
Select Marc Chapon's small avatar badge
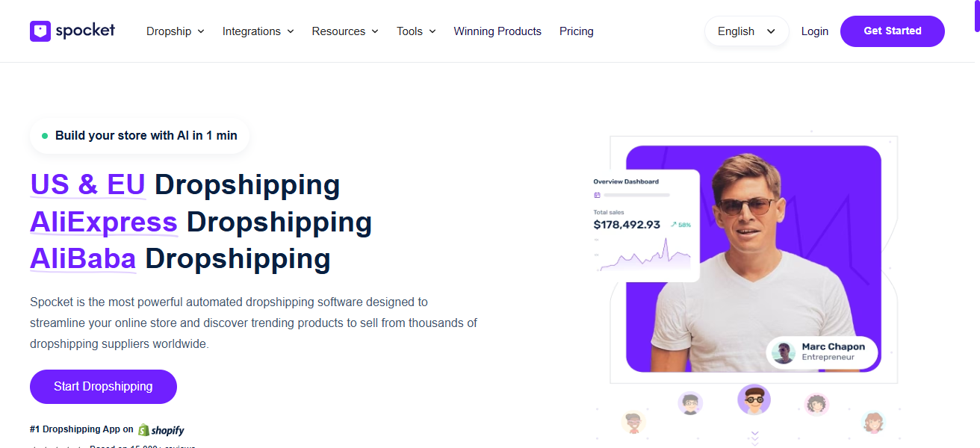(784, 352)
